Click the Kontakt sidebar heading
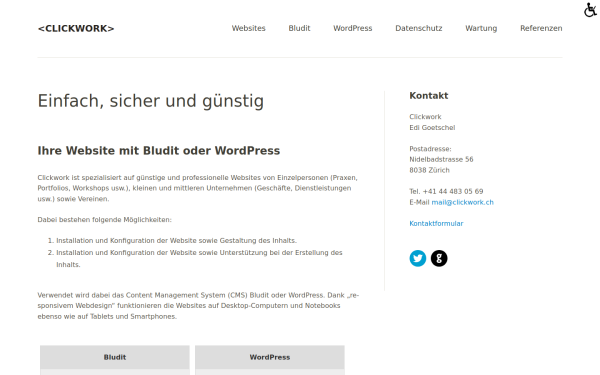 (429, 96)
